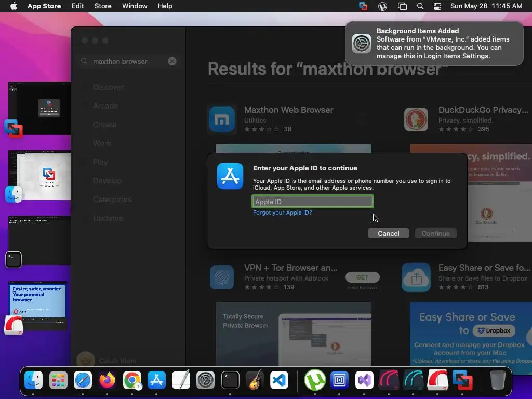The width and height of the screenshot is (532, 399).
Task: Click the Easy Share Dropbox app icon
Action: click(x=416, y=277)
